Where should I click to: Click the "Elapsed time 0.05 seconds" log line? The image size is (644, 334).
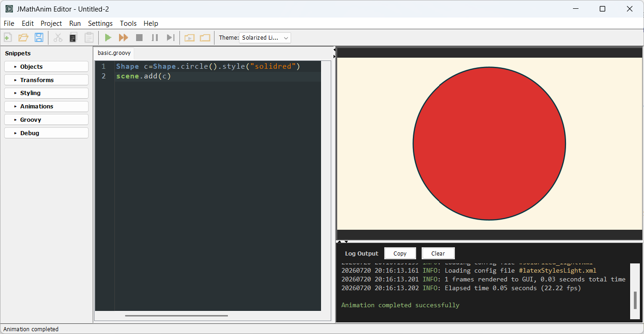[x=461, y=288]
